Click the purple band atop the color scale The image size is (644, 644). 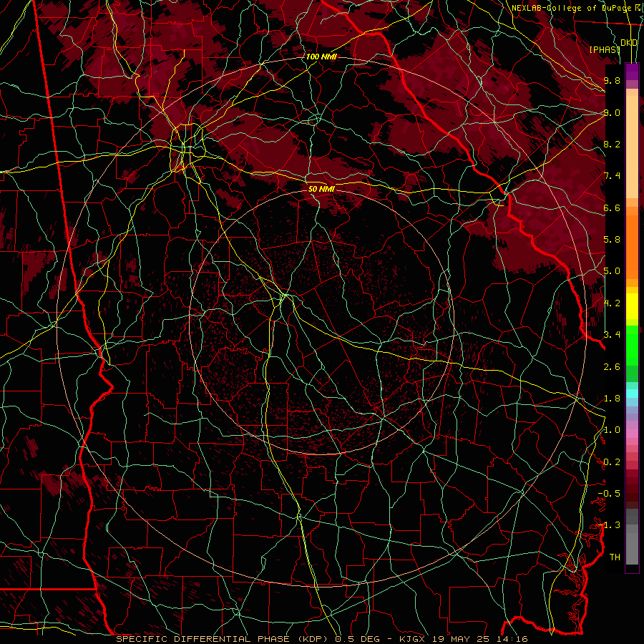coord(632,72)
